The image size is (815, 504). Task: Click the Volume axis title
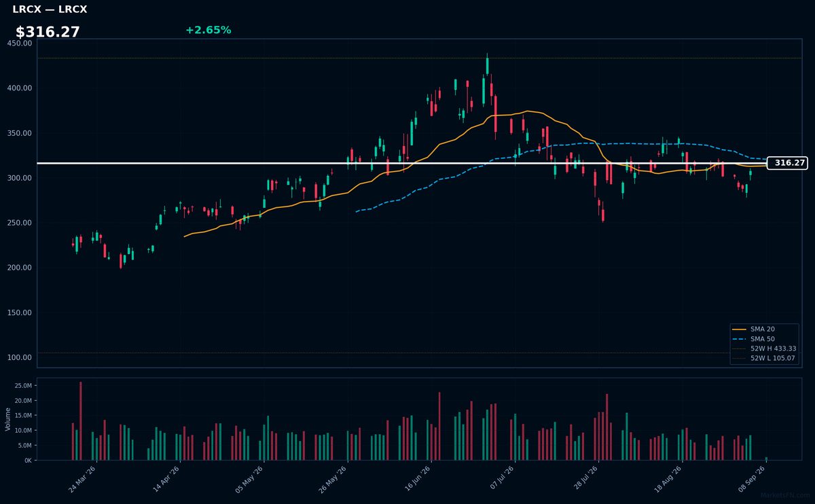8,419
